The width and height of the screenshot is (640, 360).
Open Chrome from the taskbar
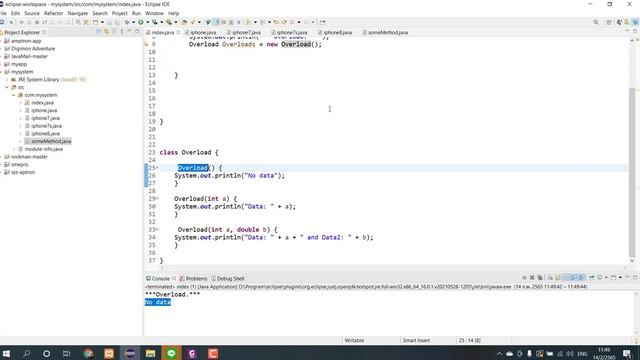(x=88, y=353)
